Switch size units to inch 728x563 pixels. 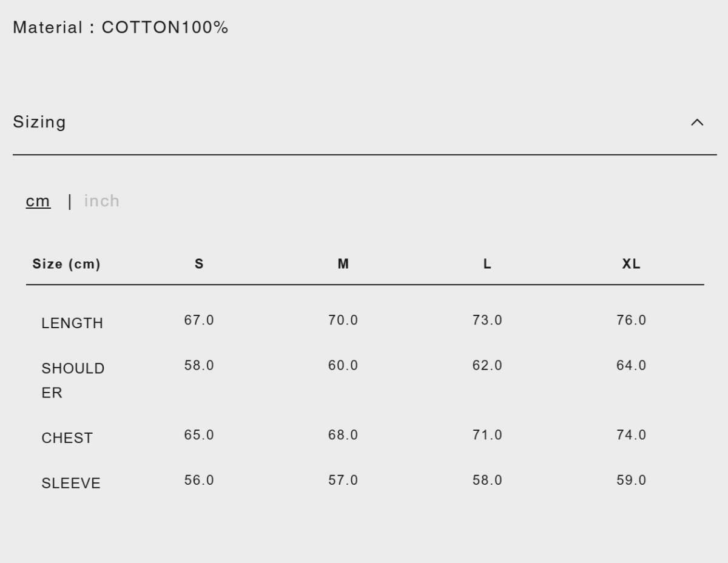(101, 201)
